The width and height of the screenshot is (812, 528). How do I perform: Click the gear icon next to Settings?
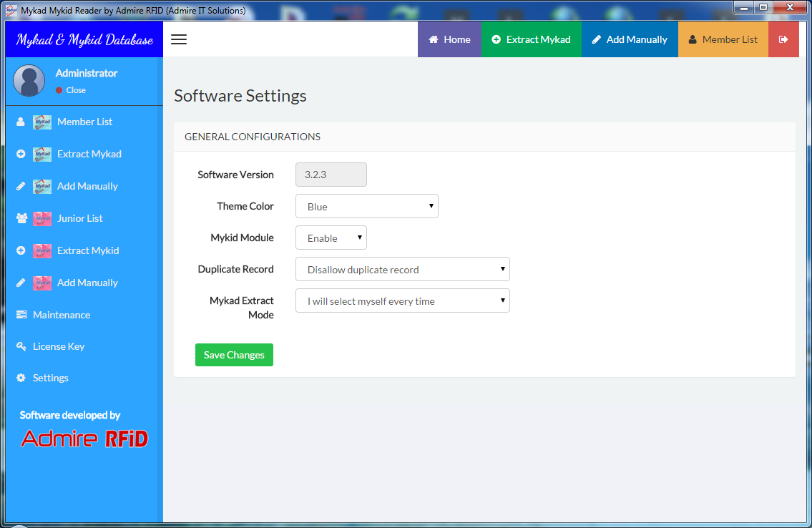21,378
